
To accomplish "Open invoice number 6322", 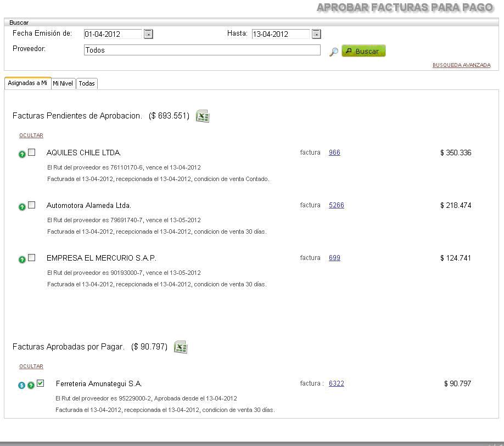I will click(336, 383).
